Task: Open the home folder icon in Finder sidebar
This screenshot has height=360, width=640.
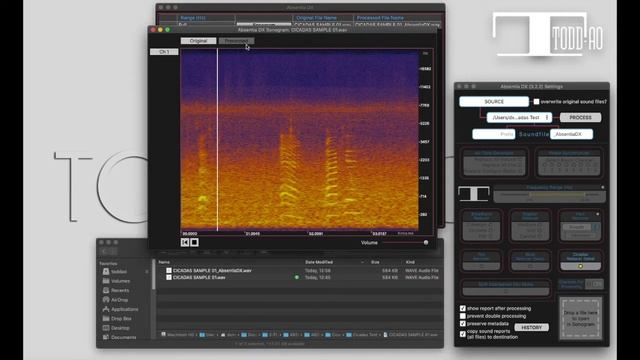Action: (106, 271)
